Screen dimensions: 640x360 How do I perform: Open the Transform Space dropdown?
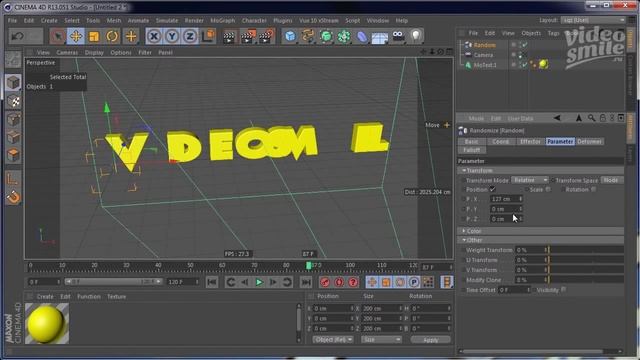[611, 180]
